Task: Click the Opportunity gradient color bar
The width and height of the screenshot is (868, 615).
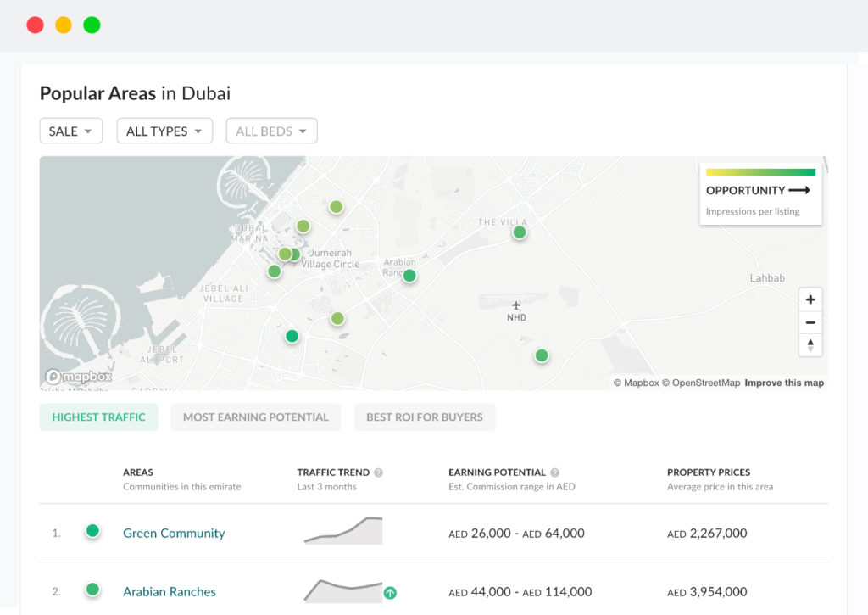Action: tap(760, 171)
